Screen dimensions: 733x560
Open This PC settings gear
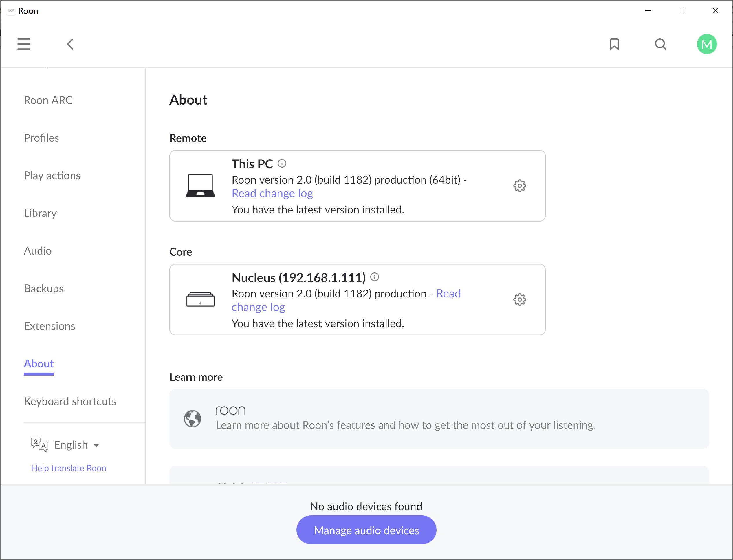519,186
